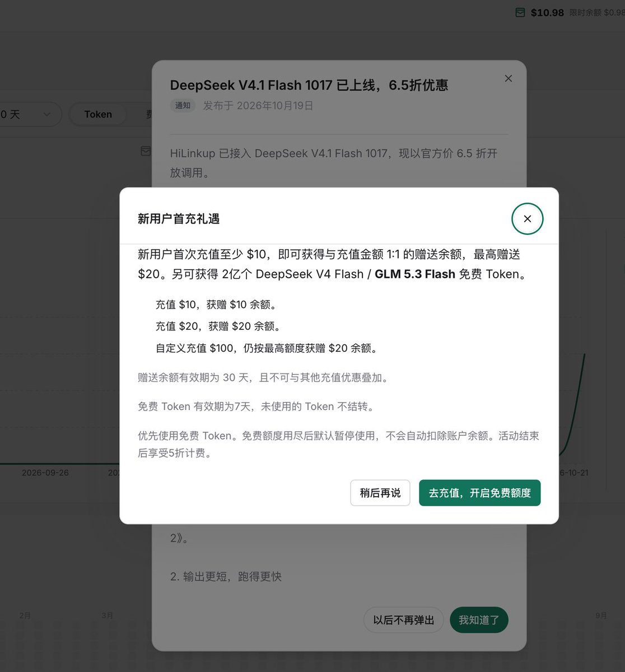This screenshot has width=625, height=672.
Task: Select the Token tab in the background
Action: 98,114
